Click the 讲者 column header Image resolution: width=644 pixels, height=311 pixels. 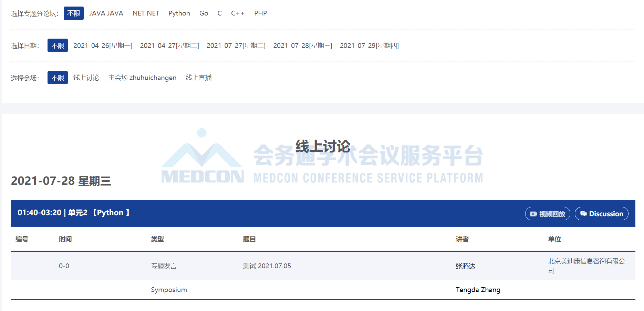462,239
